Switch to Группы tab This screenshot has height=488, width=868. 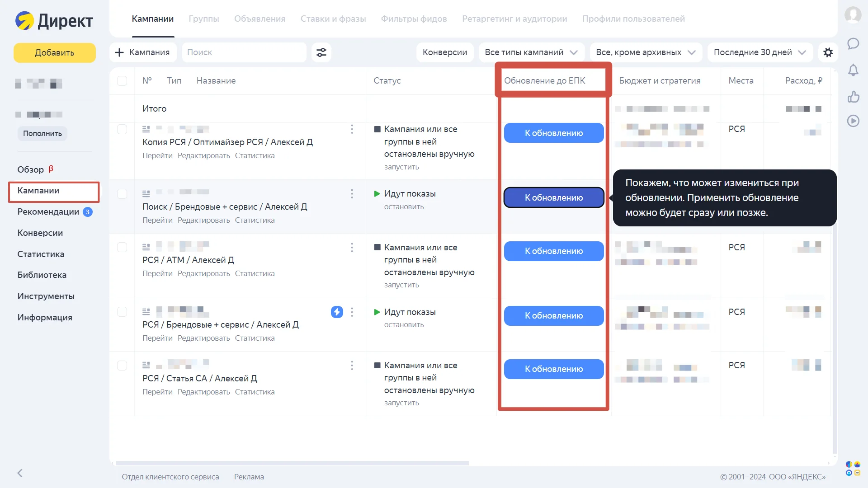pyautogui.click(x=204, y=19)
